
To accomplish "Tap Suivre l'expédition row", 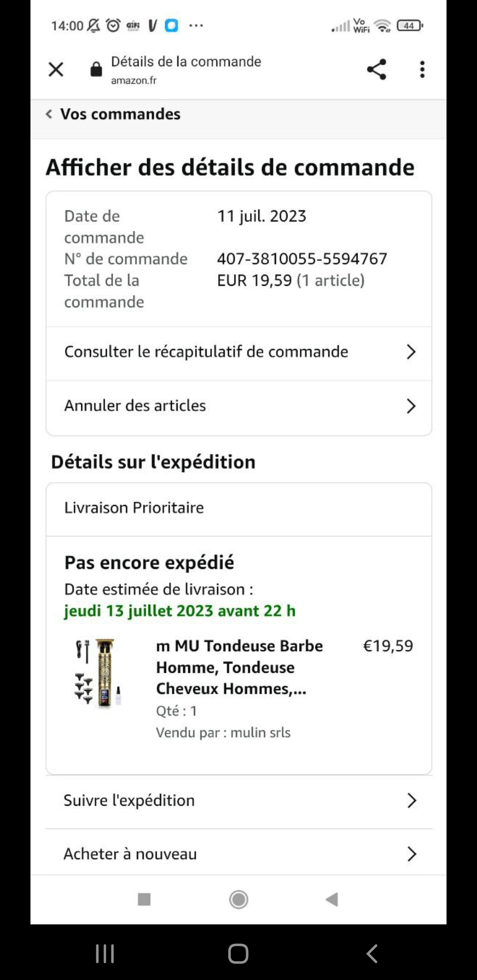I will coord(239,800).
